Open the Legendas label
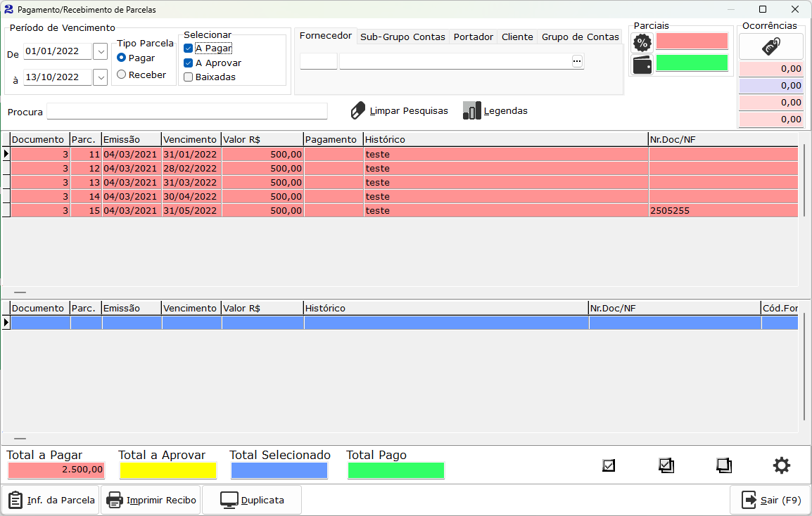 click(505, 111)
